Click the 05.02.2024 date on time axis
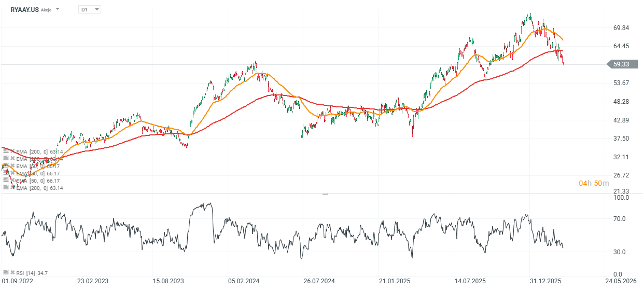644x290 pixels. tap(244, 281)
